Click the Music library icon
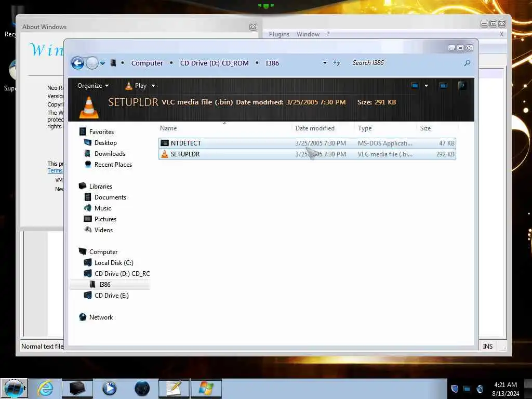This screenshot has width=532, height=399. pos(88,208)
